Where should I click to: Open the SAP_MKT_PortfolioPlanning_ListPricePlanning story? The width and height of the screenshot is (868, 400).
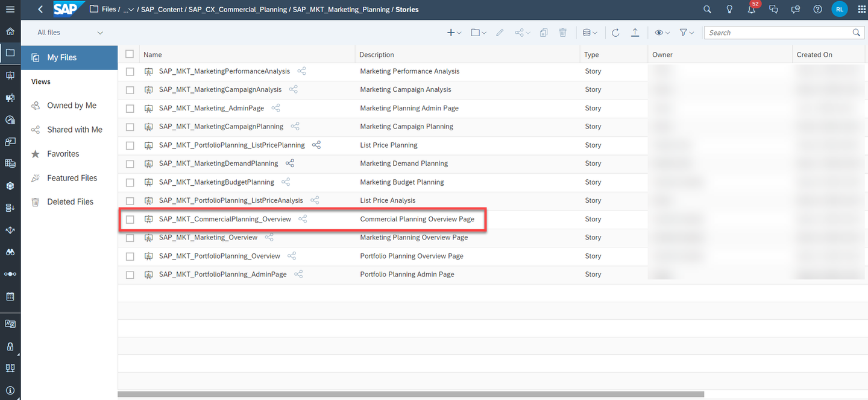point(232,145)
